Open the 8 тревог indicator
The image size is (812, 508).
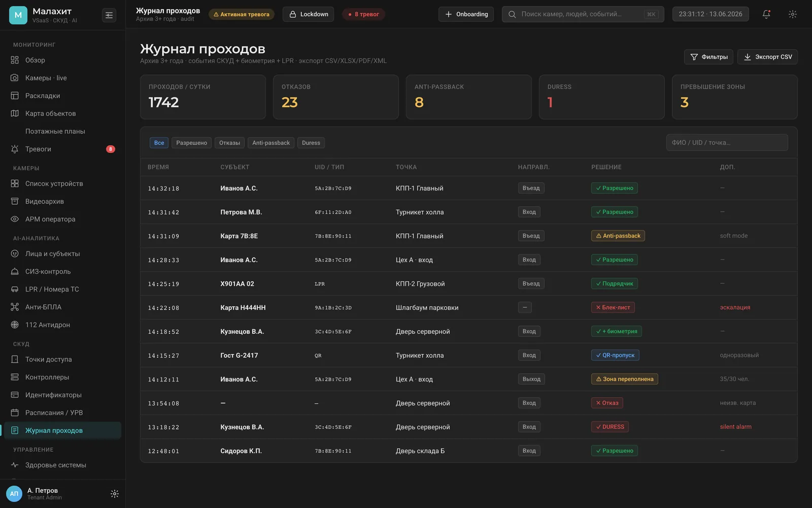pyautogui.click(x=364, y=14)
